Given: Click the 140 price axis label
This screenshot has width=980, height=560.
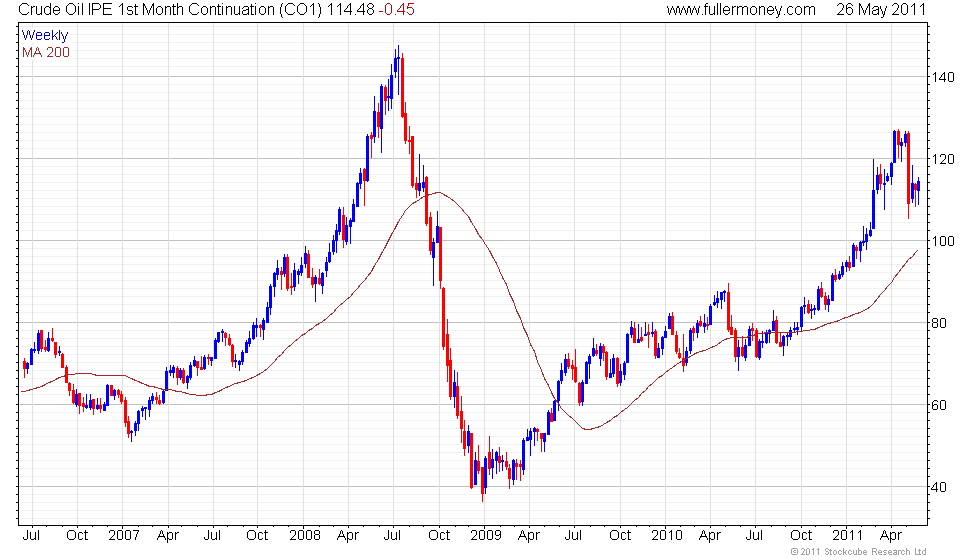Looking at the screenshot, I should pyautogui.click(x=942, y=77).
